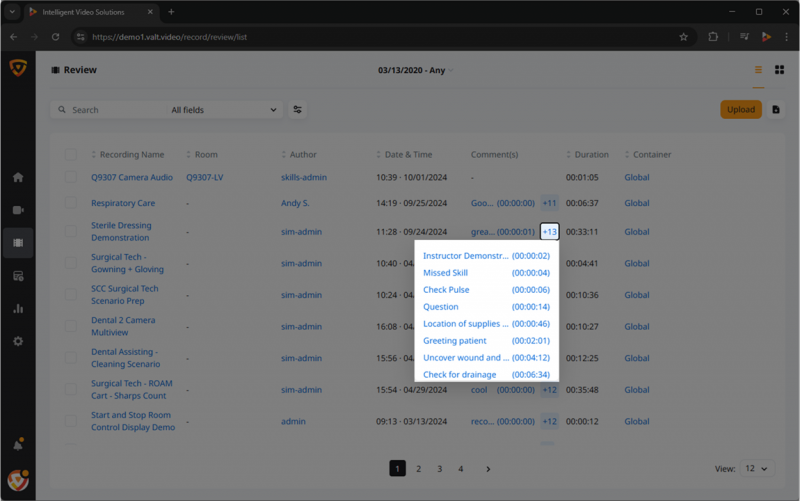
Task: Open the advanced filter sliders icon
Action: pyautogui.click(x=297, y=110)
